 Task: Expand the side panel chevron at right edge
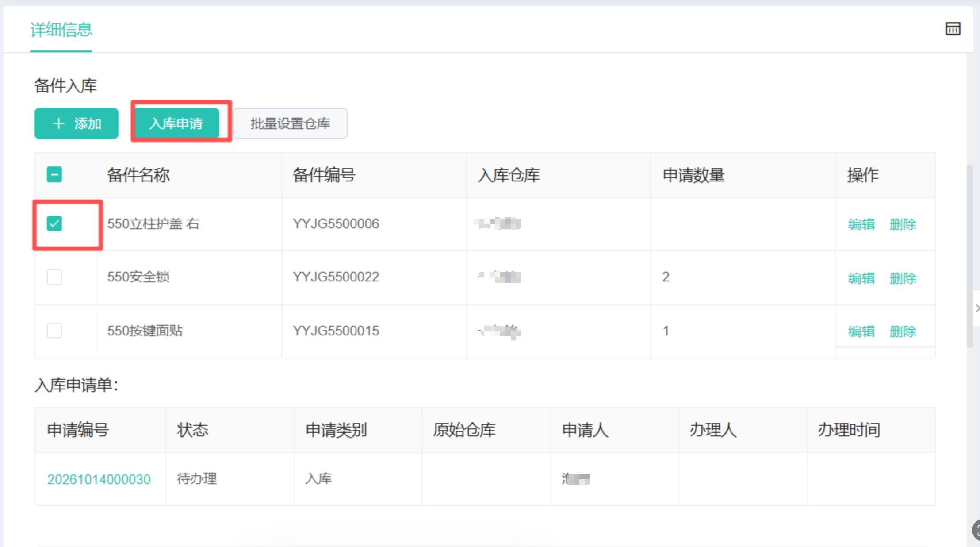[977, 308]
